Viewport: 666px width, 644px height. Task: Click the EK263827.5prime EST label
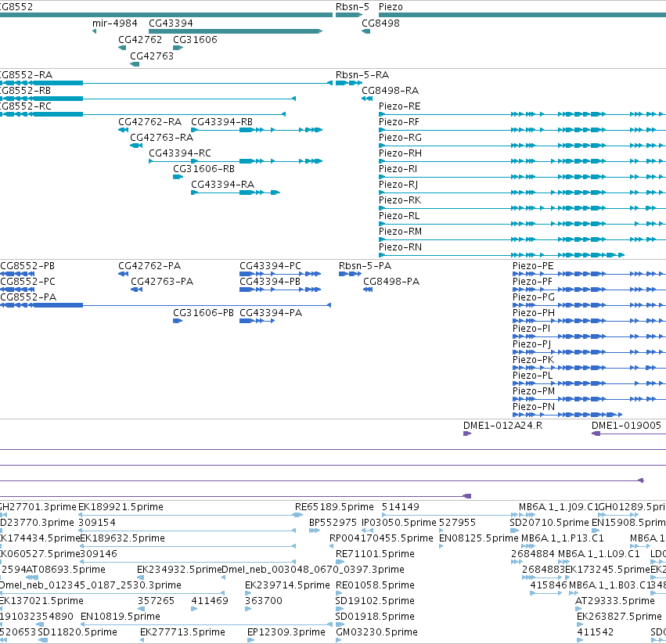click(619, 617)
